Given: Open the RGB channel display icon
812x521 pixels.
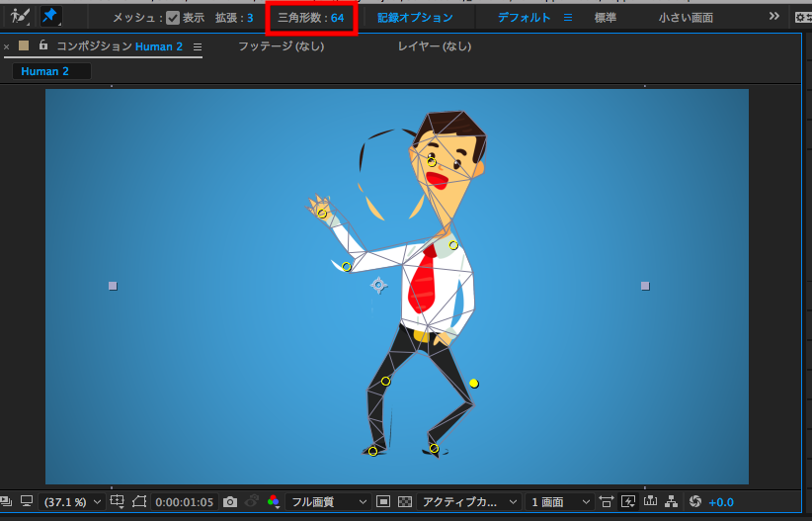Looking at the screenshot, I should coord(274,502).
